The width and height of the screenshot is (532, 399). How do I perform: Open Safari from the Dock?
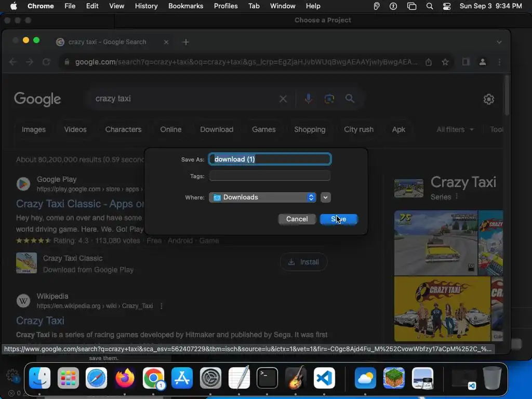(x=96, y=378)
